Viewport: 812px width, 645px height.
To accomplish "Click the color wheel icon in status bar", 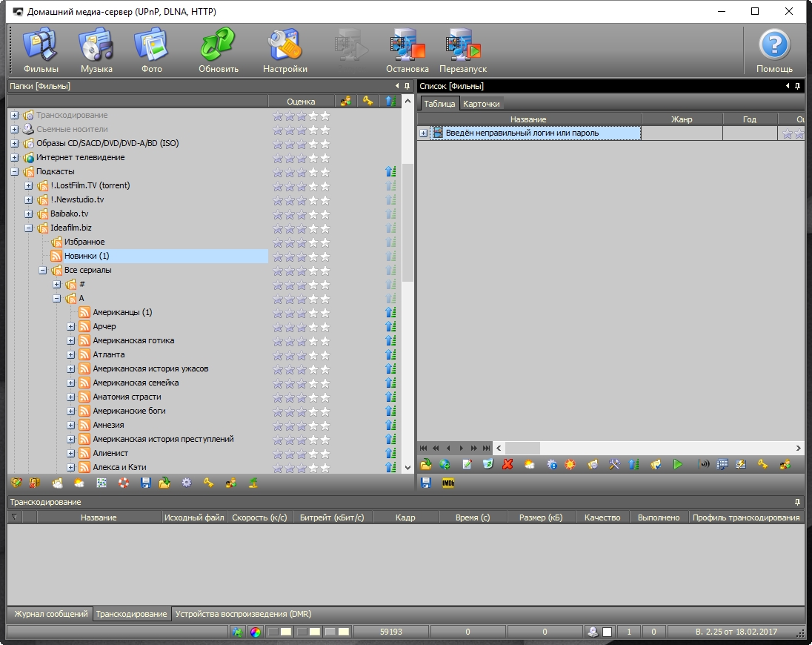I will [255, 632].
